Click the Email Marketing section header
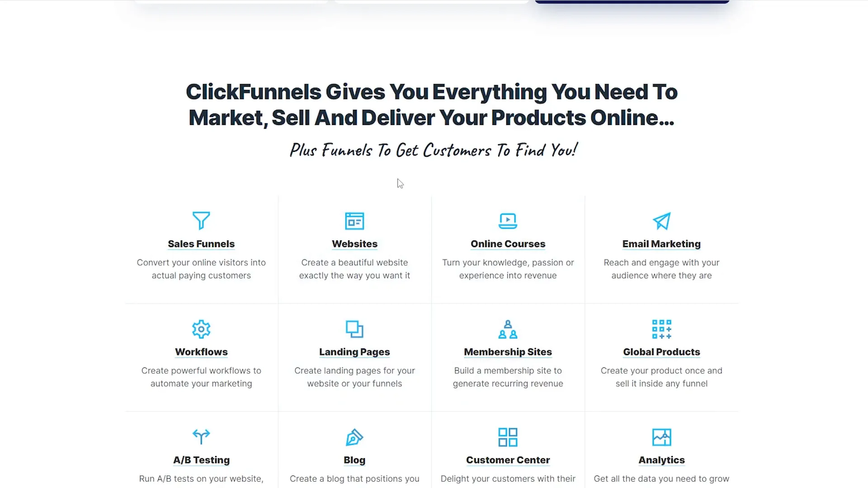The width and height of the screenshot is (868, 488). (661, 243)
